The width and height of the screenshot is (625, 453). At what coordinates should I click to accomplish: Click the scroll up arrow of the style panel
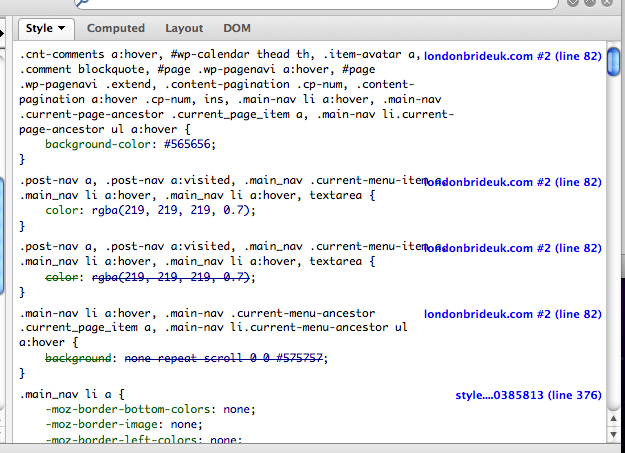tap(613, 419)
